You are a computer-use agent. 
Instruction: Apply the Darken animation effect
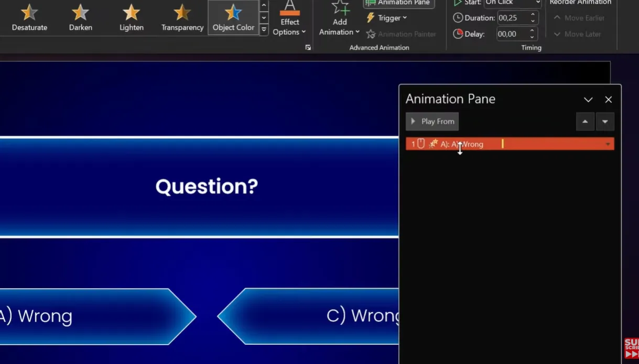tap(80, 17)
